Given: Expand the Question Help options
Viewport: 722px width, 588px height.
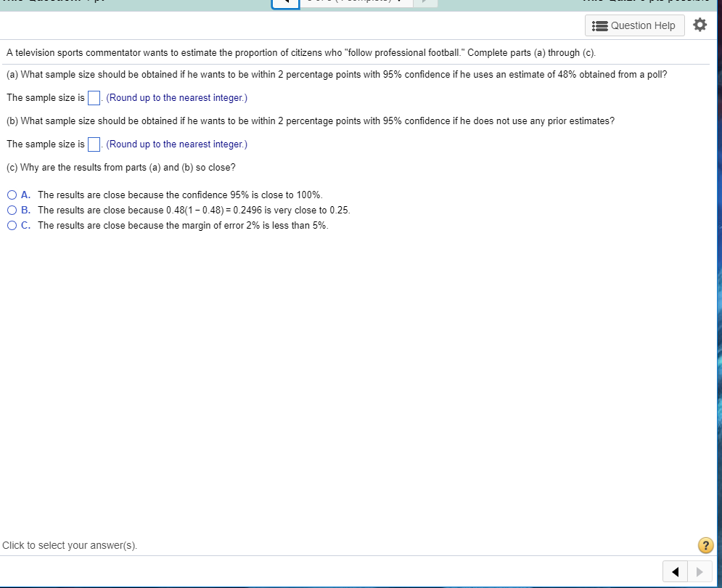Looking at the screenshot, I should (x=635, y=25).
